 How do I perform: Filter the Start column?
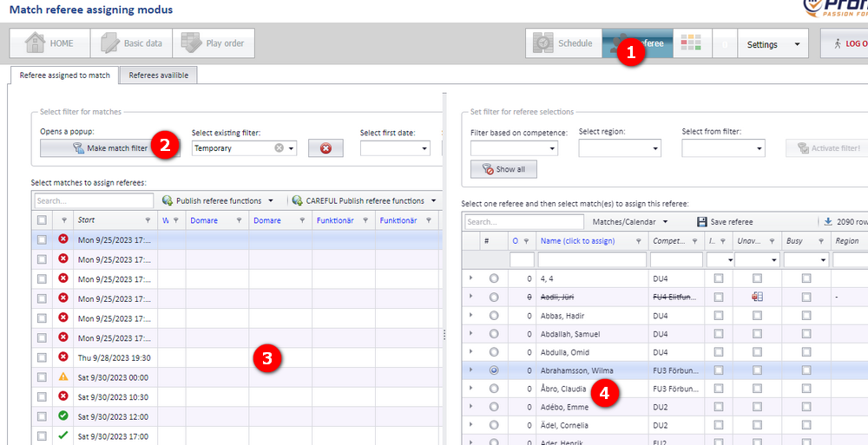point(148,219)
